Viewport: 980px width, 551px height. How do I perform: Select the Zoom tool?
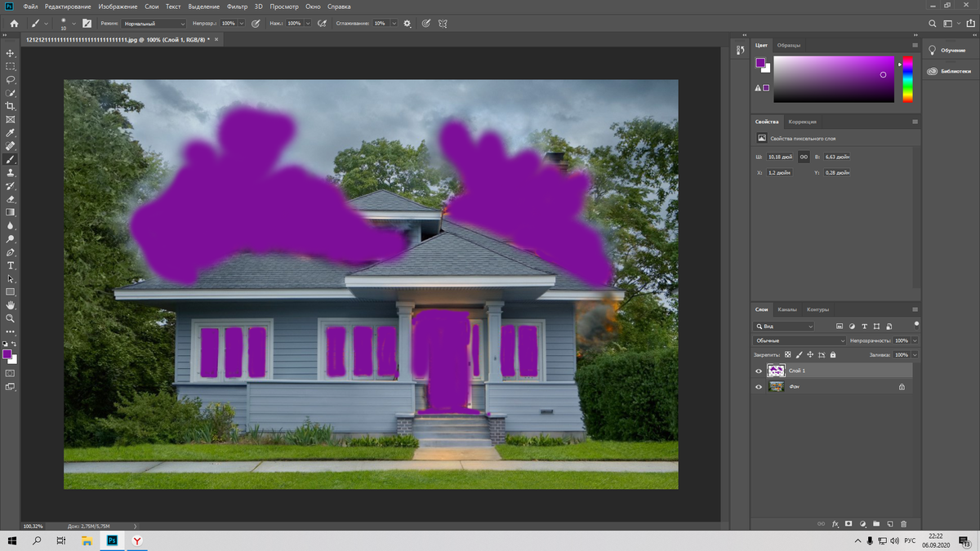11,318
